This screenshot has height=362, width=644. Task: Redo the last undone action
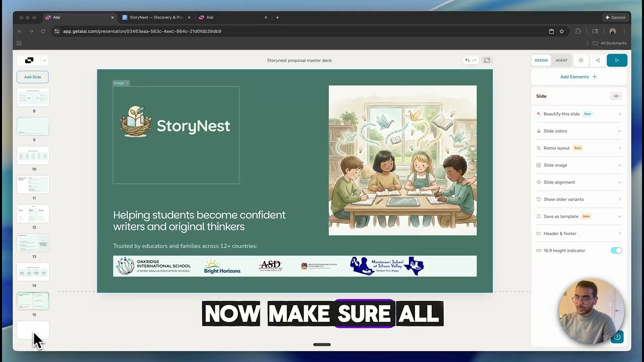coord(474,60)
